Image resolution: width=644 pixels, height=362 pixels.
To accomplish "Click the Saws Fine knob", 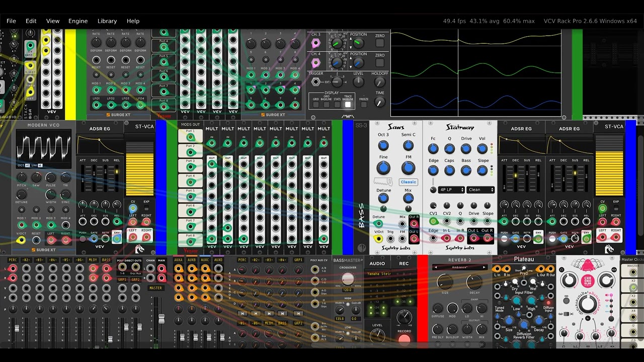I will [383, 168].
